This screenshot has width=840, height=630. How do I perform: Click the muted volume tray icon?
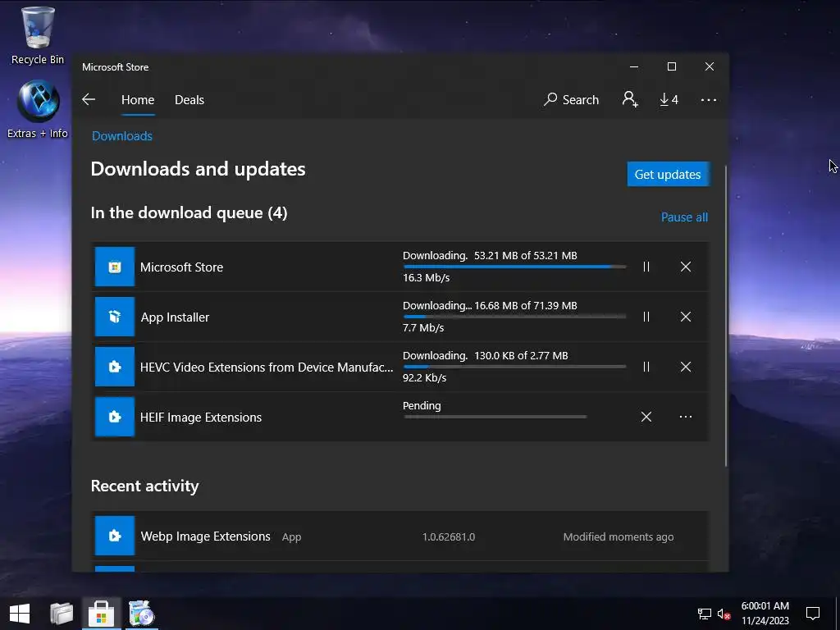724,614
